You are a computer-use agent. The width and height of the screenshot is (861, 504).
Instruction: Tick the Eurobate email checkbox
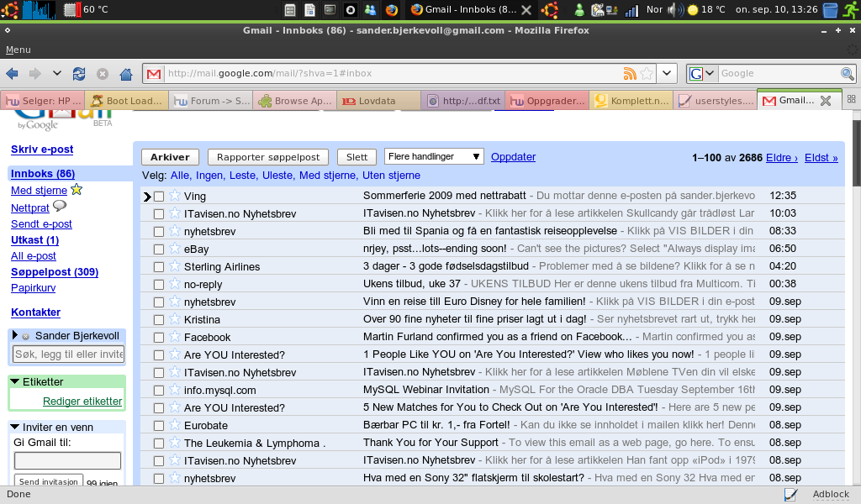(x=159, y=426)
